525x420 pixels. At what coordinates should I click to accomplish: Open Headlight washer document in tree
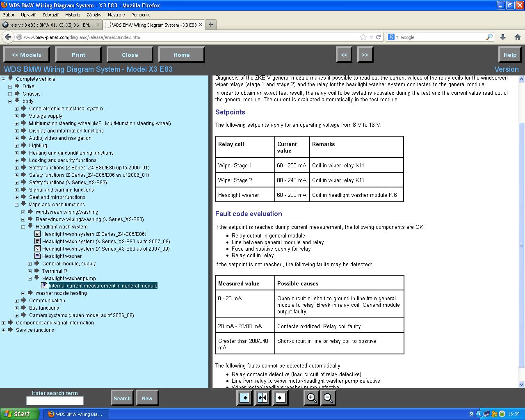[x=62, y=256]
